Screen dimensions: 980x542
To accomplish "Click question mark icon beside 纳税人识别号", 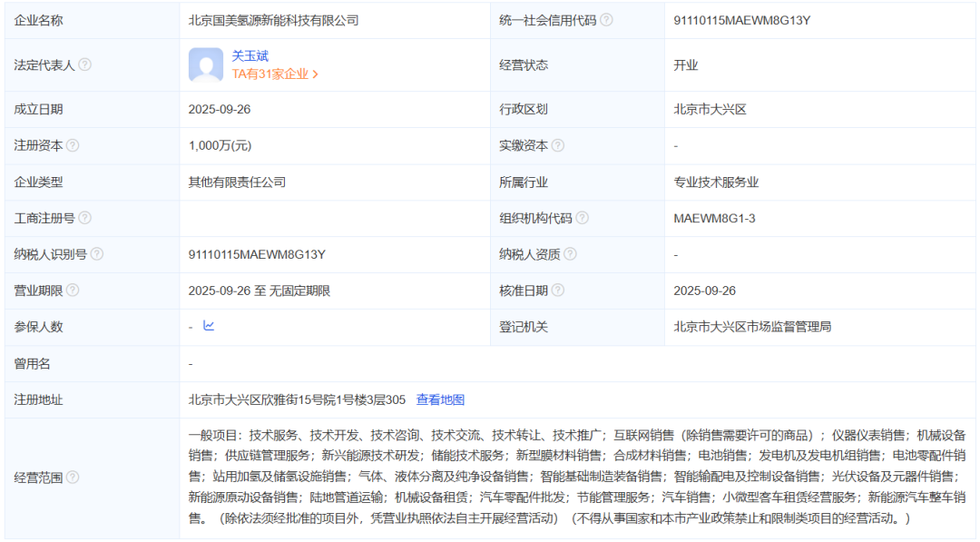I will 97,254.
